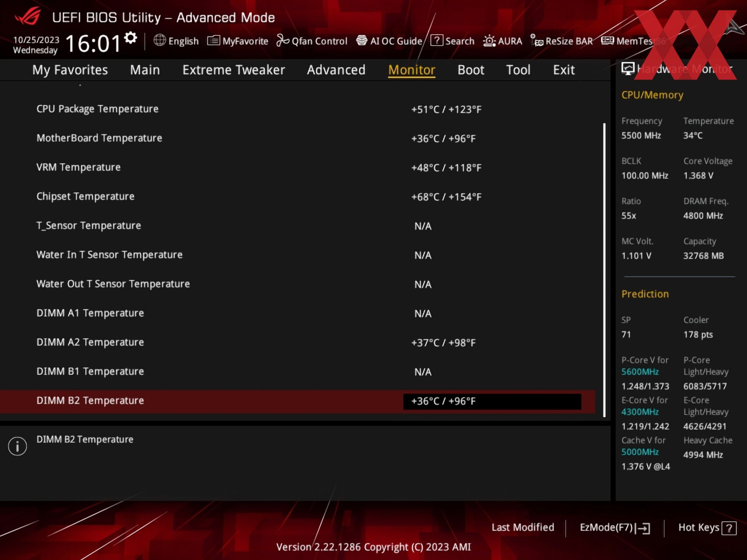This screenshot has height=560, width=747.
Task: Open Qfan Control fan icon
Action: point(283,40)
